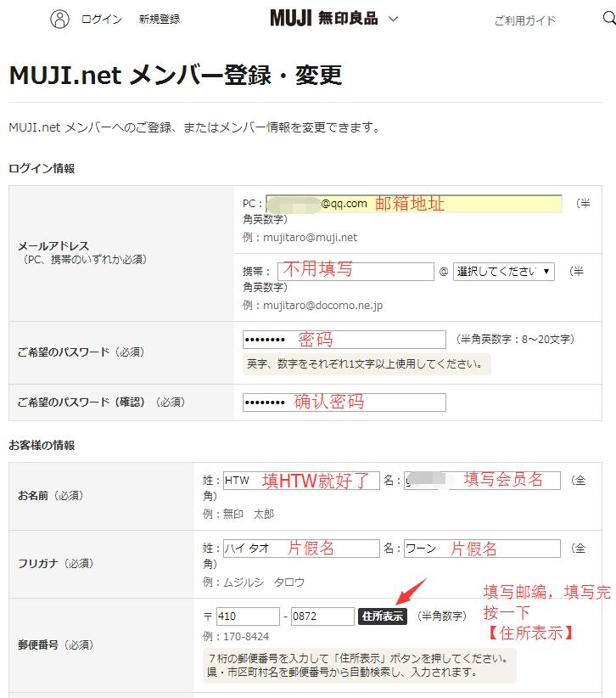This screenshot has height=698, width=616.
Task: Expand the chevron next to MUJI logo
Action: pyautogui.click(x=393, y=19)
